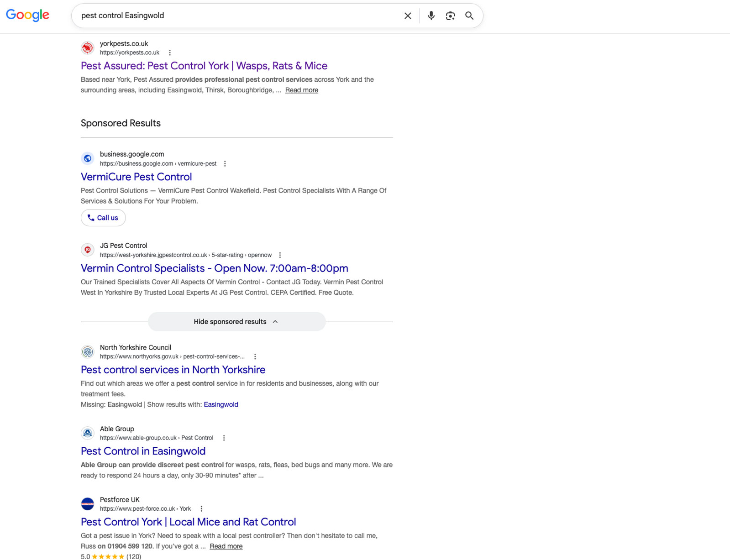Click the www.pest-force.co.uk › York URL
This screenshot has height=560, width=730.
click(x=145, y=508)
